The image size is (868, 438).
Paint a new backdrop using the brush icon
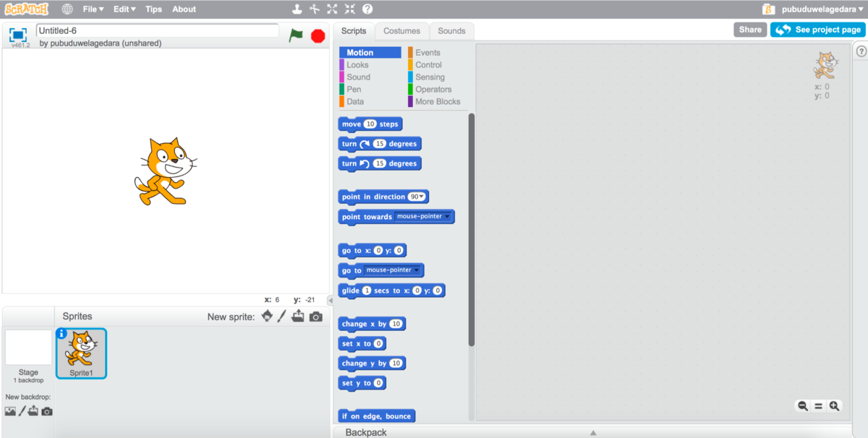tap(23, 411)
